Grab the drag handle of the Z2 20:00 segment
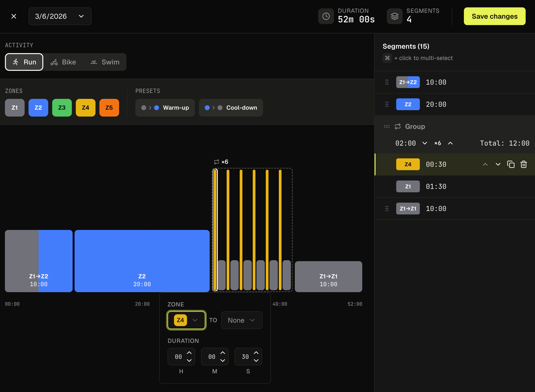Image resolution: width=535 pixels, height=392 pixels. coord(387,104)
